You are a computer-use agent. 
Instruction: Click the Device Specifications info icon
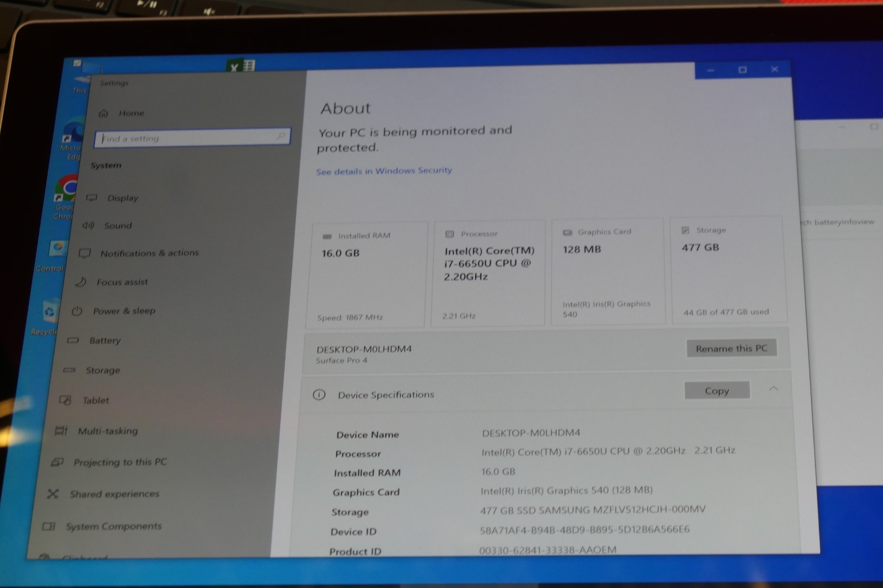pyautogui.click(x=319, y=394)
